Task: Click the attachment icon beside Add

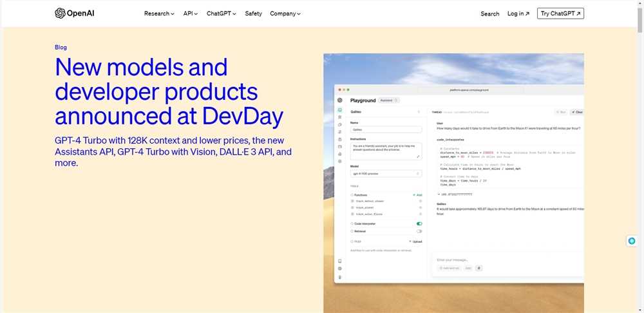Action: tap(479, 268)
